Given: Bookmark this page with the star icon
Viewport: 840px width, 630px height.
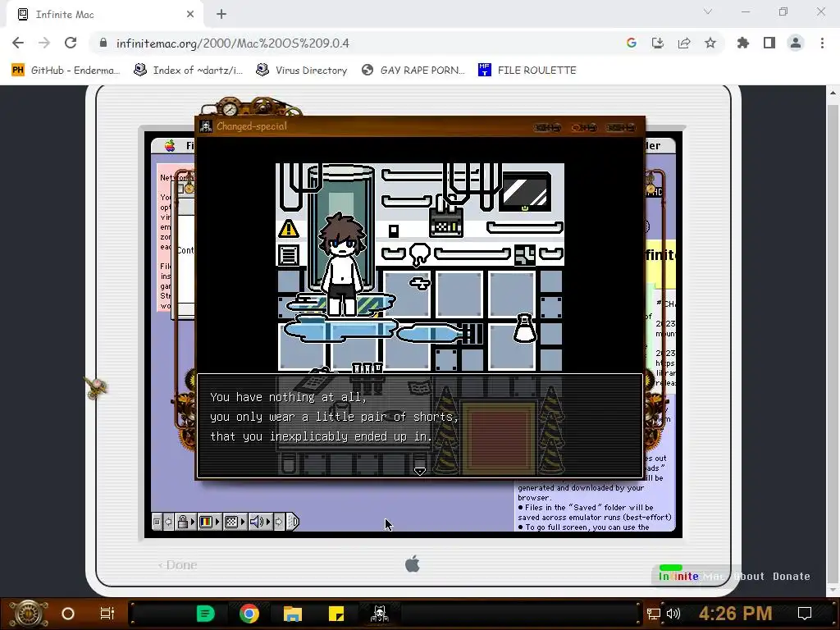Looking at the screenshot, I should [x=710, y=43].
